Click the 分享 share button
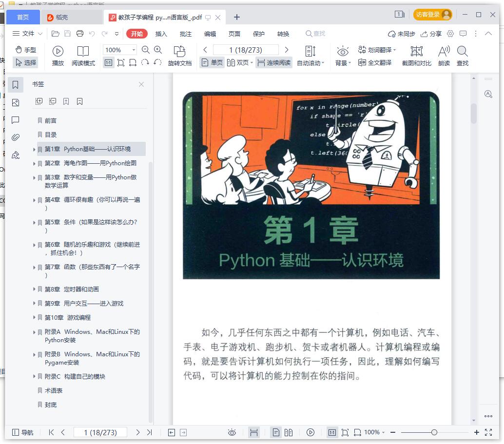504x444 pixels. pyautogui.click(x=431, y=34)
